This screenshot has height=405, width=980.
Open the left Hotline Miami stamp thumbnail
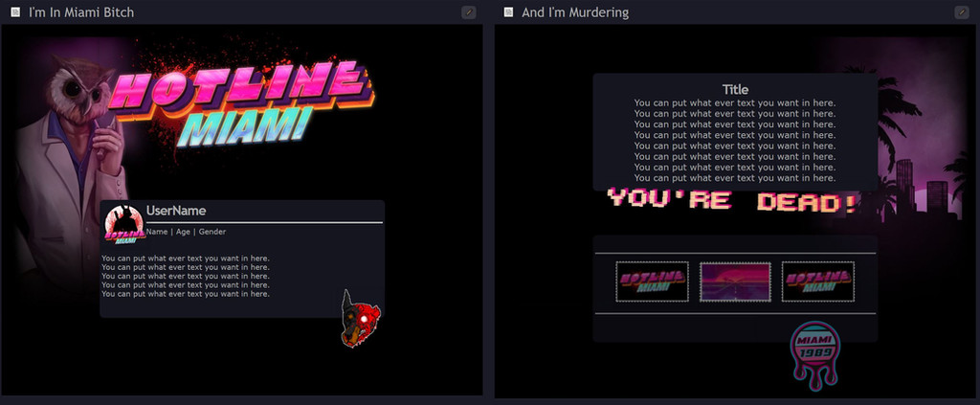click(652, 281)
